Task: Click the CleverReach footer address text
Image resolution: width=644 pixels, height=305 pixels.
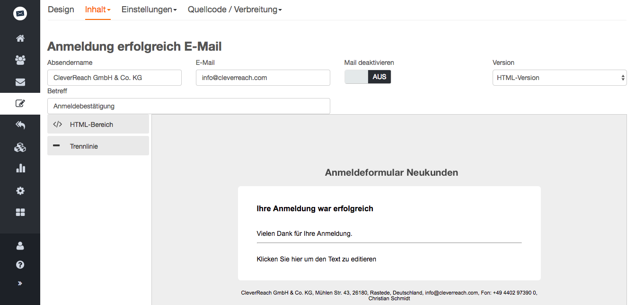Action: tap(389, 296)
